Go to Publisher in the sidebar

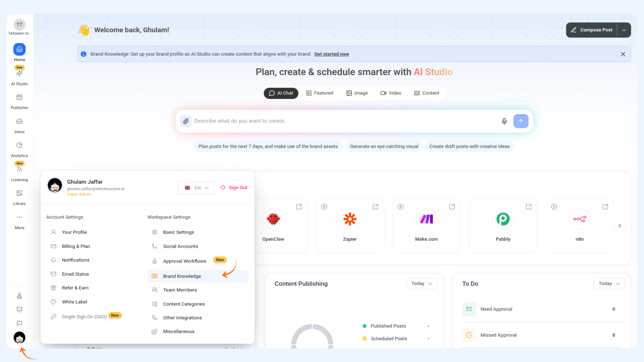pos(19,102)
